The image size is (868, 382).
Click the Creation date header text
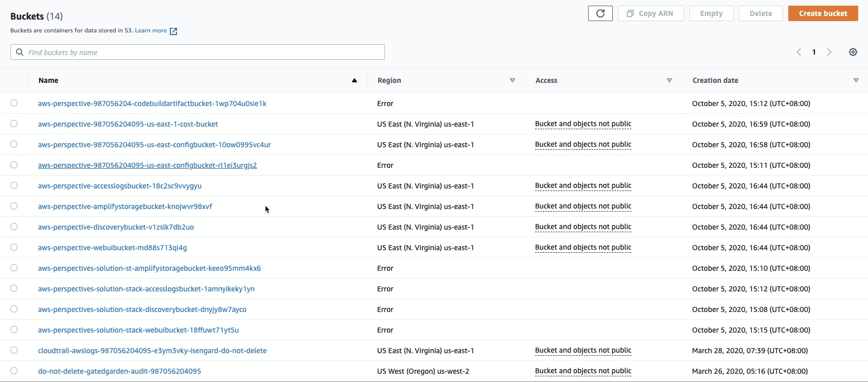point(715,80)
